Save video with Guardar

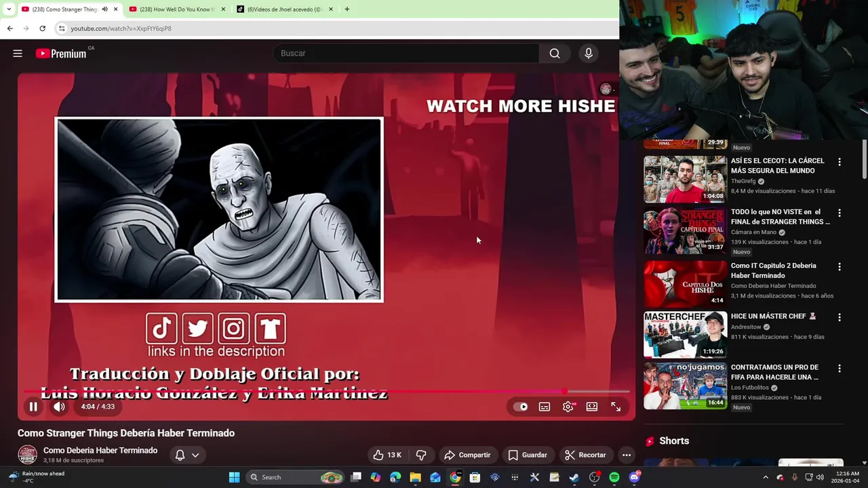pos(528,455)
